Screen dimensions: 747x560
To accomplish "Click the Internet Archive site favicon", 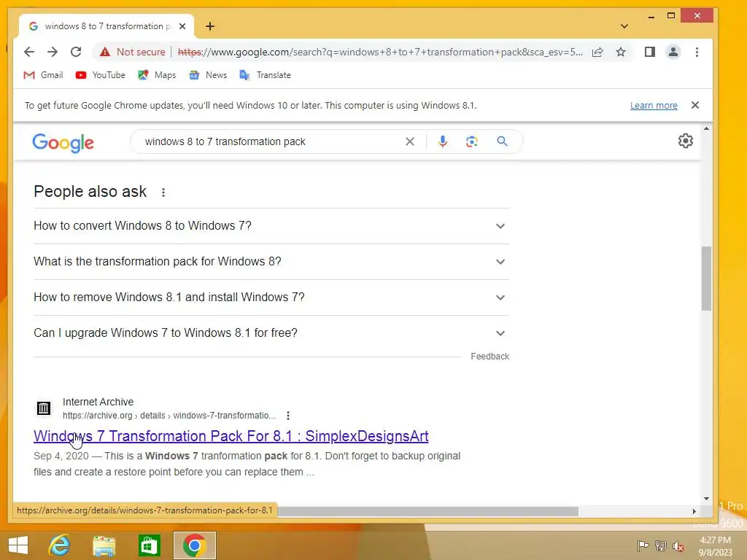I will point(44,408).
